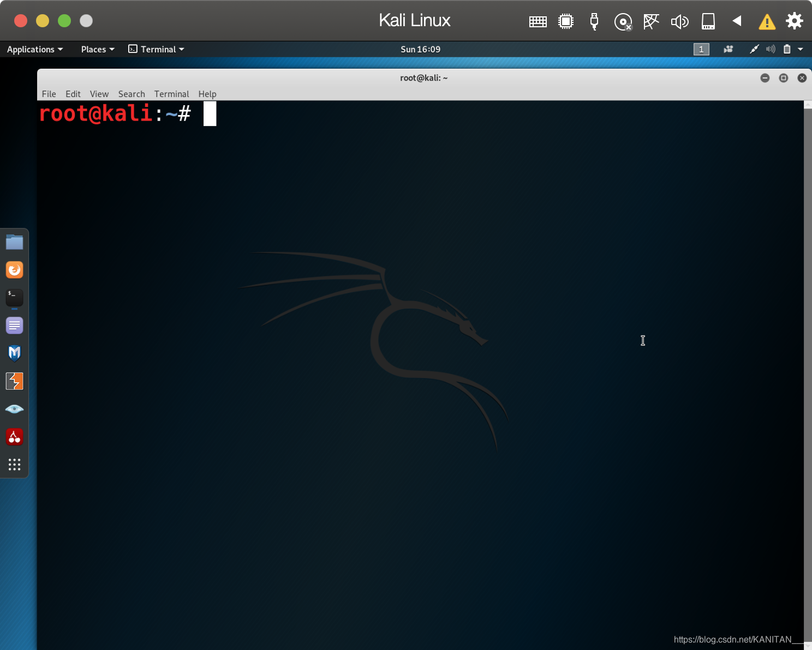Close the terminal window
The image size is (812, 650).
[x=802, y=78]
